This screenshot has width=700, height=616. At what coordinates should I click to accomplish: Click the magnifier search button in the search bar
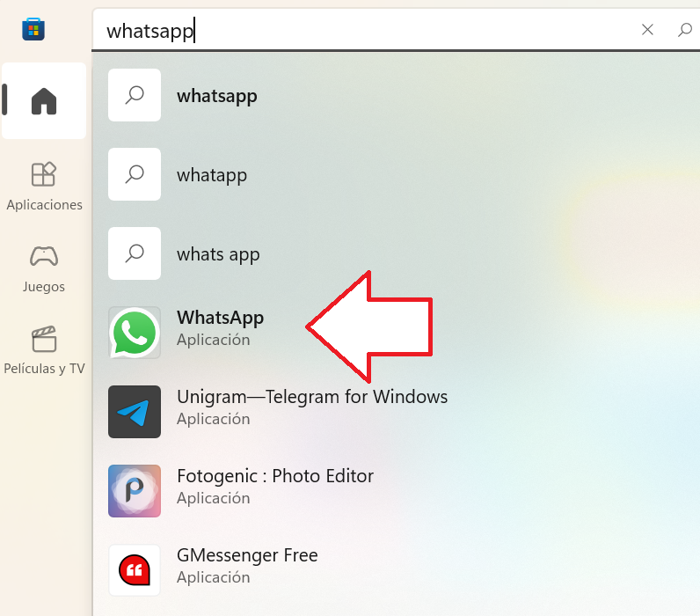coord(685,30)
